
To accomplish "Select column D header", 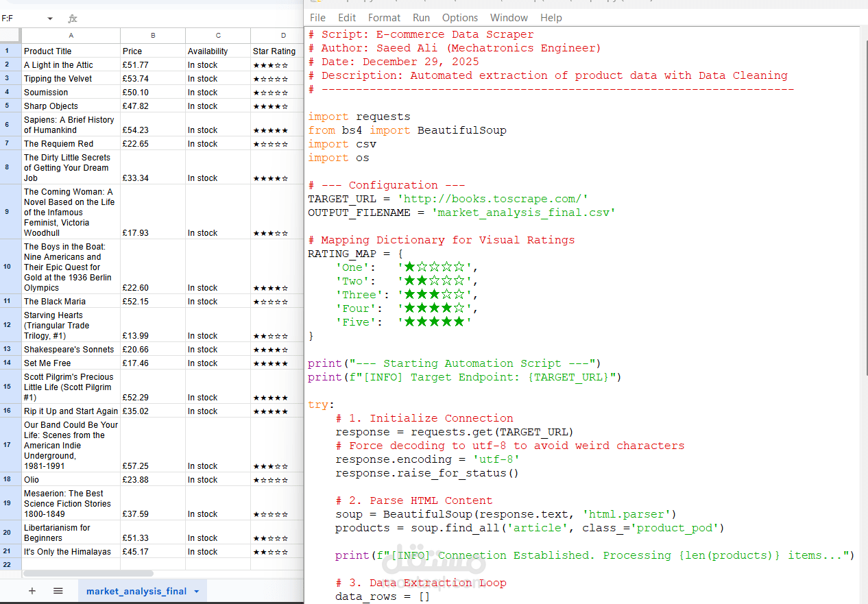I will [277, 35].
